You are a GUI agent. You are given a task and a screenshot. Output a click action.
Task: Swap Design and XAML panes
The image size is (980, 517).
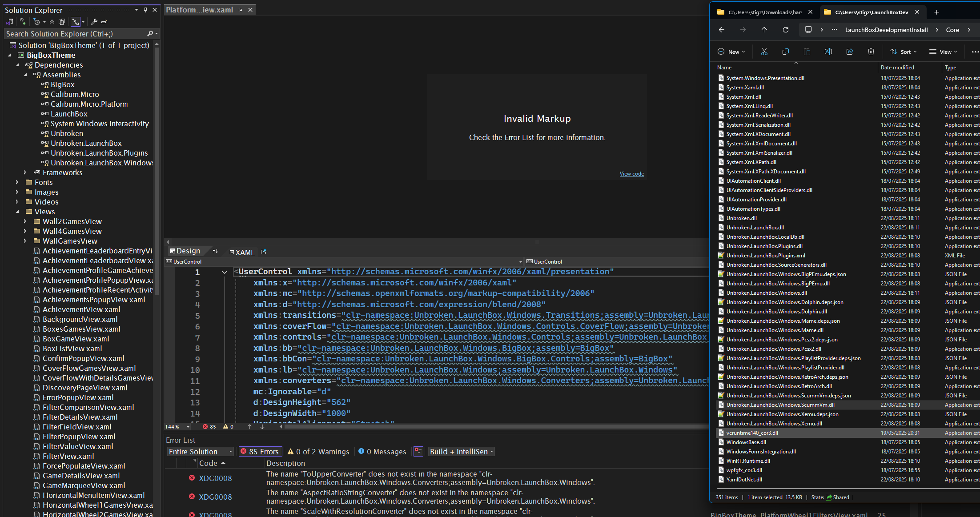pyautogui.click(x=216, y=252)
